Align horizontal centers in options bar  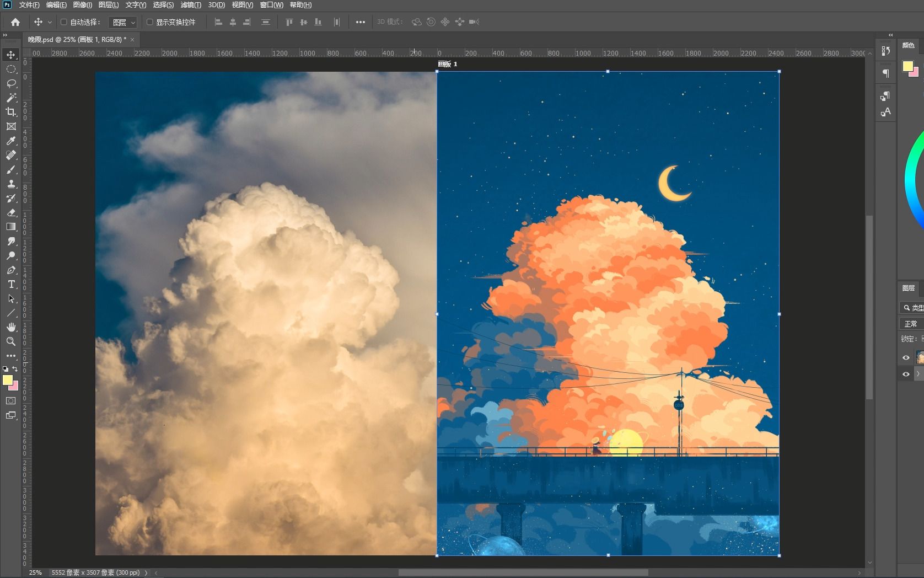[x=233, y=22]
